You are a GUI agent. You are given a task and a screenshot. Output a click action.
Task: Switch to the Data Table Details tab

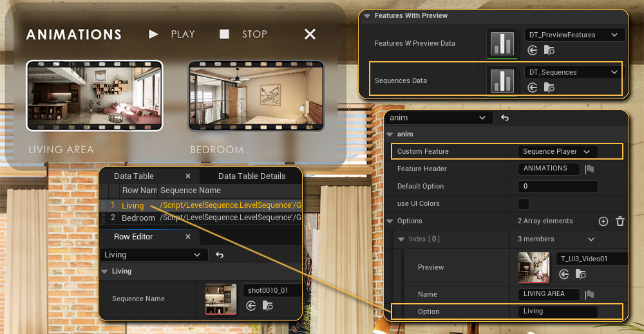point(251,176)
